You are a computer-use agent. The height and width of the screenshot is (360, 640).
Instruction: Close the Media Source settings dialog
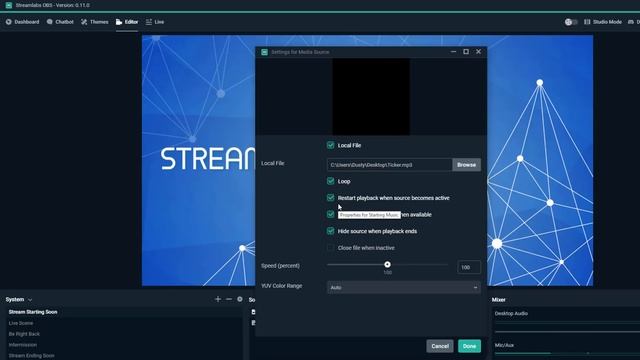[x=478, y=51]
